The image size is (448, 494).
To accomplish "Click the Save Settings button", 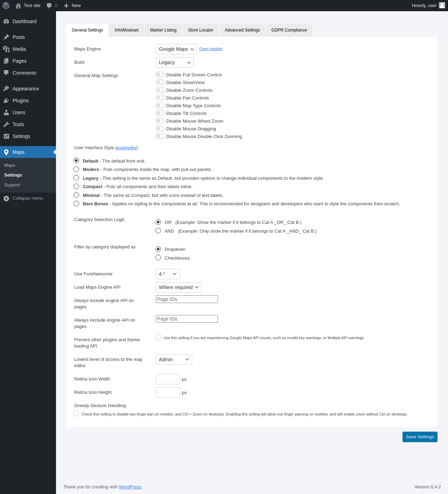I will tap(420, 437).
